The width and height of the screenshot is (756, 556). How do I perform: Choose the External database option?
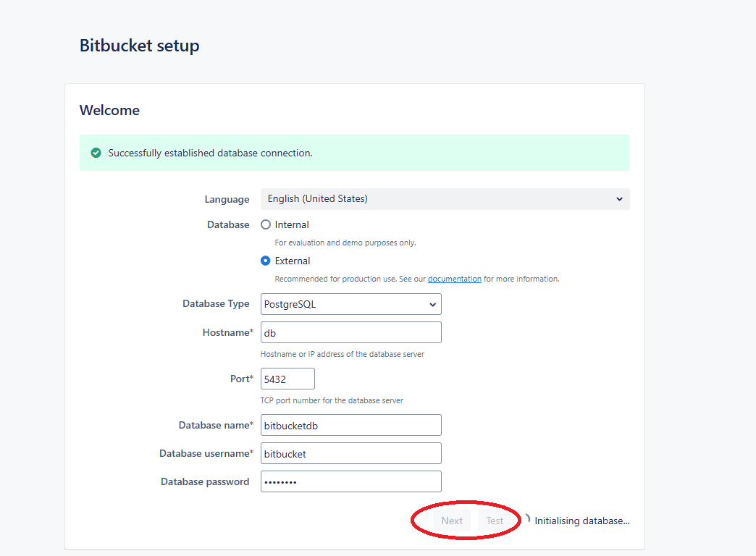pyautogui.click(x=266, y=261)
